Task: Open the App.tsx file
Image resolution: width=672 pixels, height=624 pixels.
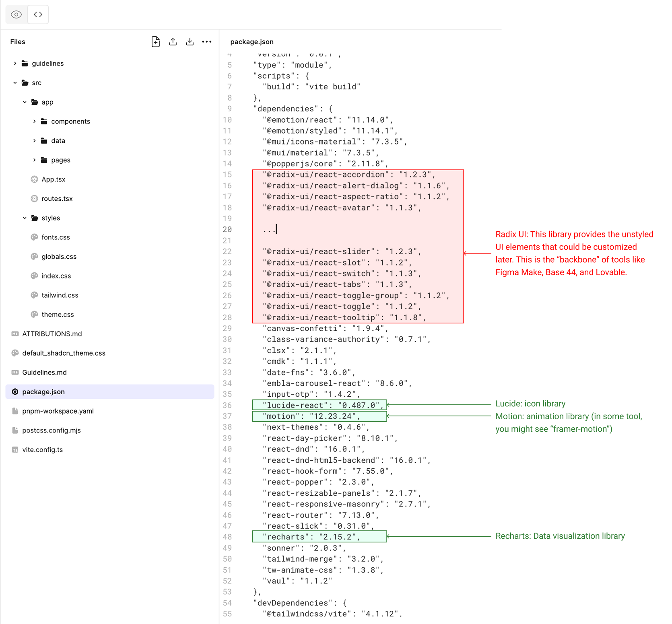Action: [54, 179]
